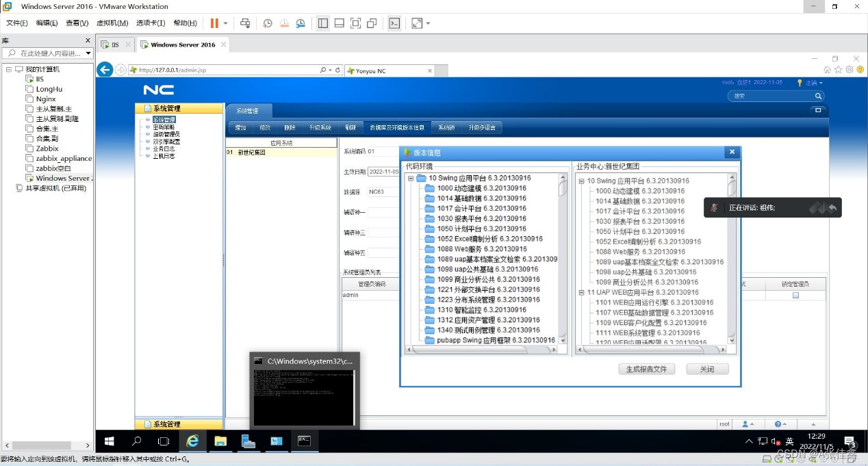The image size is (868, 466).
Task: Open the 编辑(E) menu
Action: click(47, 23)
